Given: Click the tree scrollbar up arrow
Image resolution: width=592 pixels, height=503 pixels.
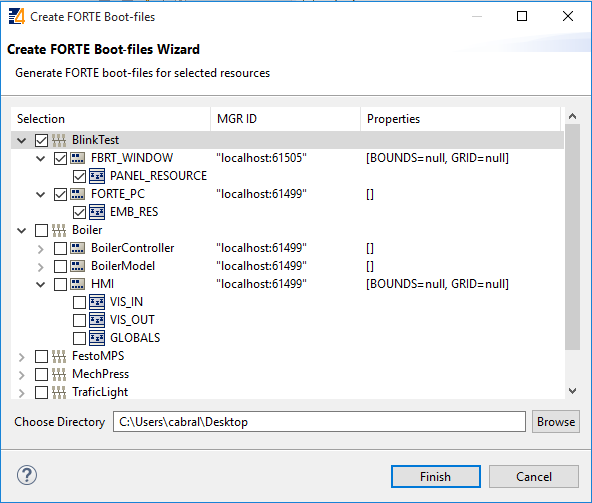Looking at the screenshot, I should 572,116.
